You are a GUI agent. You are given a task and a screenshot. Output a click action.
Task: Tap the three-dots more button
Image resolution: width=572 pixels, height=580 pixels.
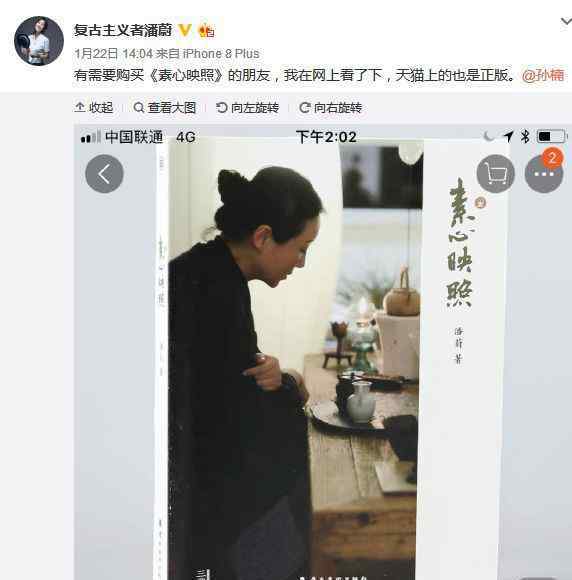(x=543, y=175)
